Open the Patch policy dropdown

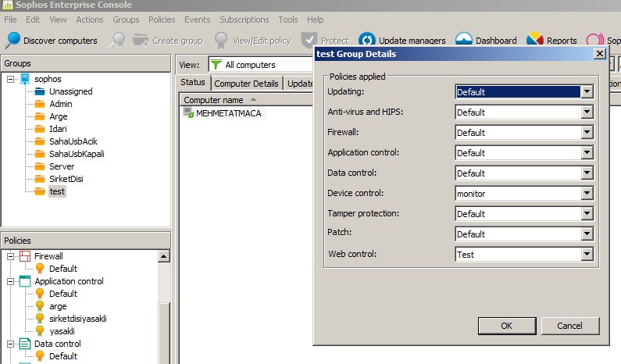(587, 234)
